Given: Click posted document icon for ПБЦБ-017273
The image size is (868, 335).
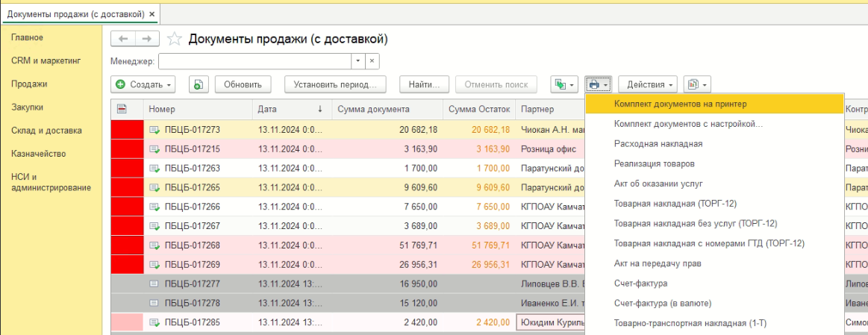Looking at the screenshot, I should coord(154,130).
